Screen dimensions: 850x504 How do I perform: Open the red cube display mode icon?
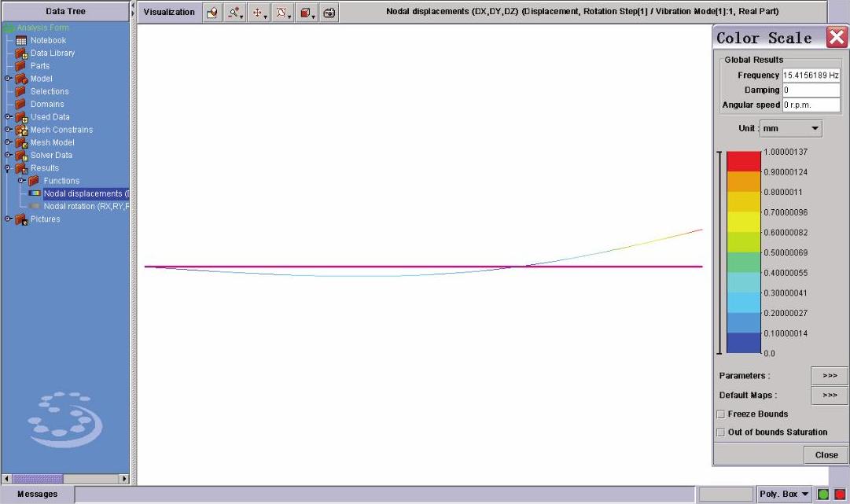pos(306,13)
